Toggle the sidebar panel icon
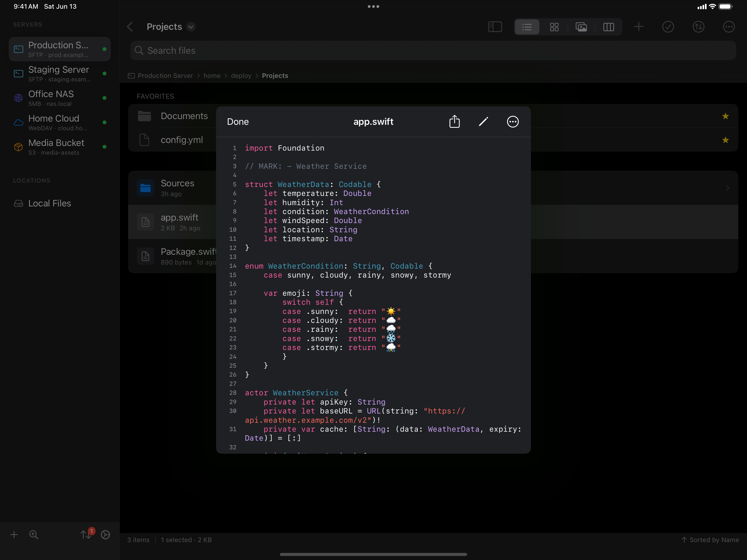Viewport: 747px width, 560px height. 495,27
